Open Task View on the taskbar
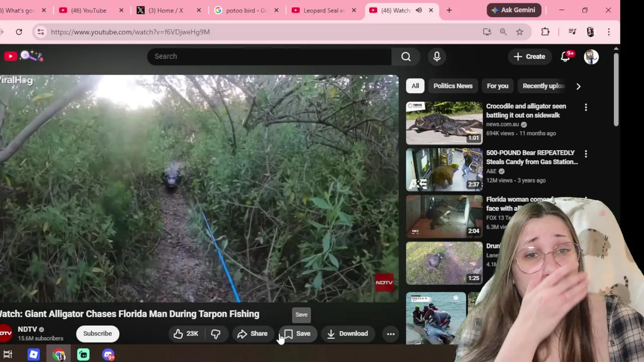This screenshot has height=362, width=644. click(x=8, y=355)
